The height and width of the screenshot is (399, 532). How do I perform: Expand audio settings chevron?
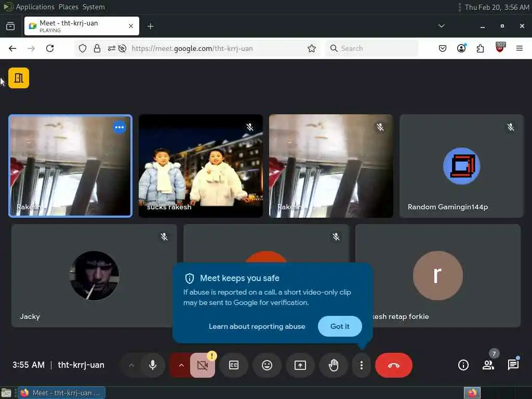point(131,365)
